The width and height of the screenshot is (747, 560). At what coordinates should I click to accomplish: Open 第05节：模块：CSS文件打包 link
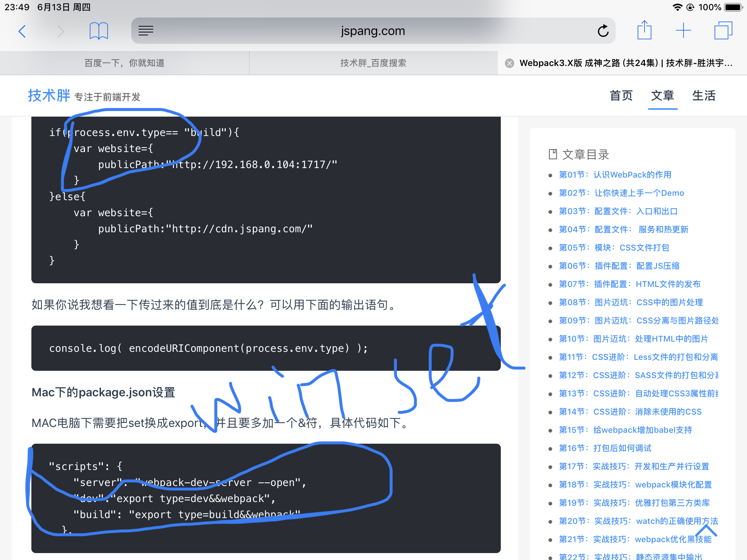[x=614, y=248]
